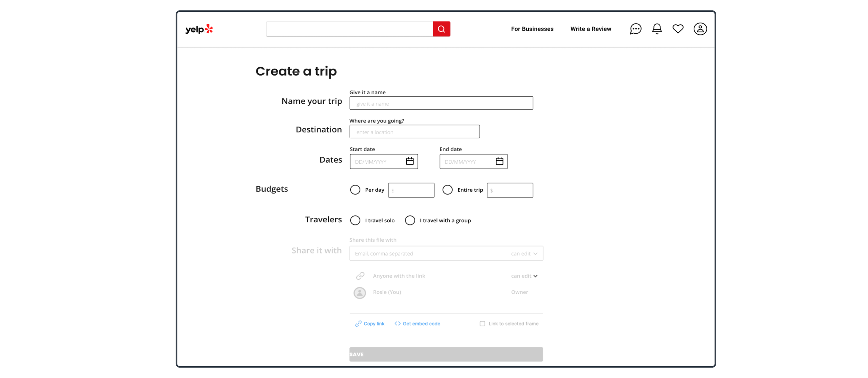868x378 pixels.
Task: Open For Businesses menu
Action: click(x=532, y=29)
